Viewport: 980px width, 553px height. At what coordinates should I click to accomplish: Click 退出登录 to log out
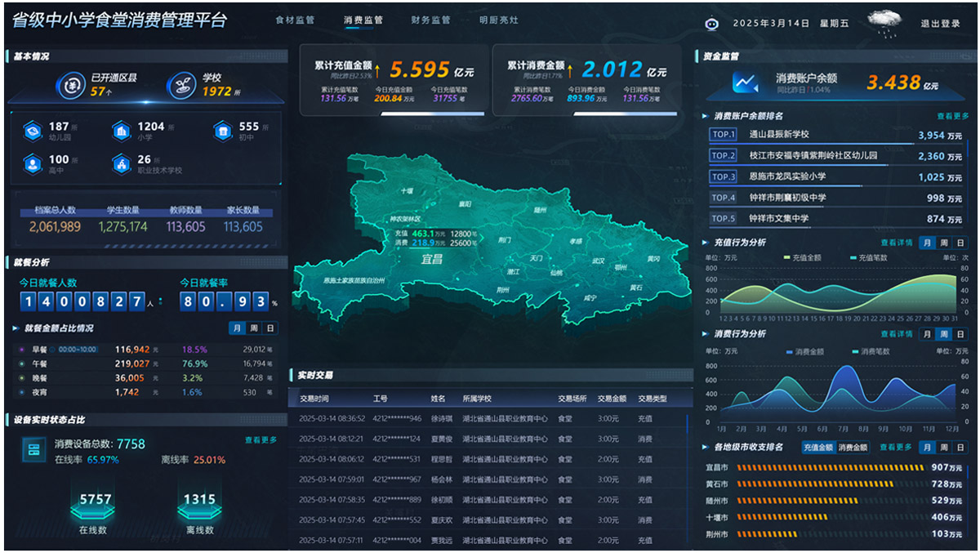pos(940,24)
